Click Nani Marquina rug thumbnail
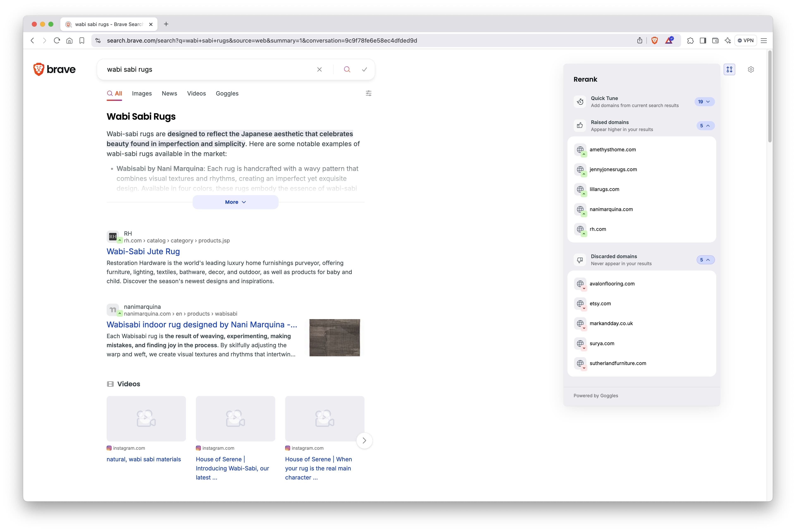Screen dimensions: 796x532 tap(334, 338)
